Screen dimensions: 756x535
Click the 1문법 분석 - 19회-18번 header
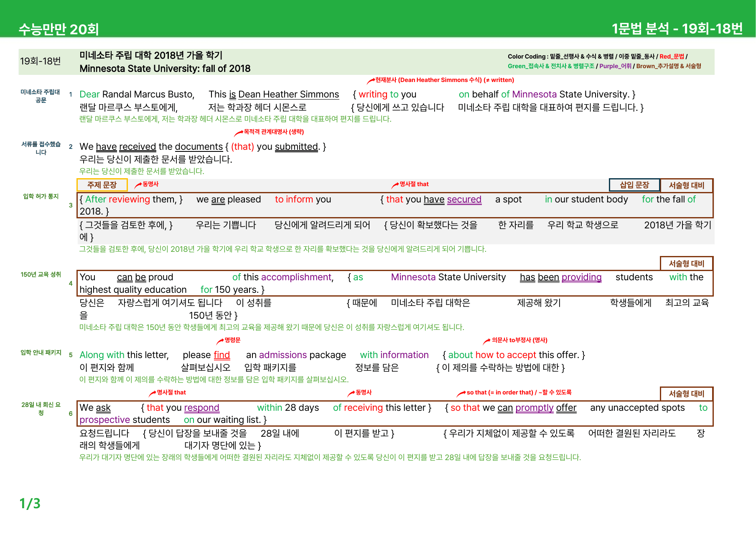tap(677, 28)
